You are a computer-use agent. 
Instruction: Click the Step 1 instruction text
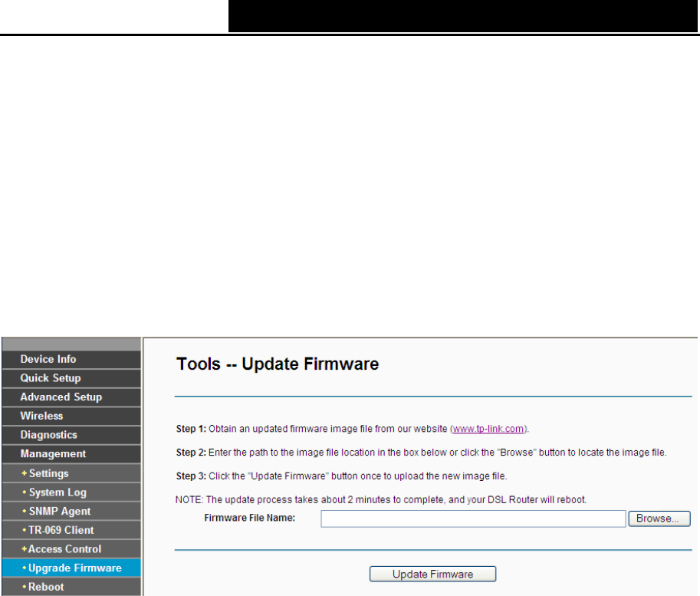point(352,429)
